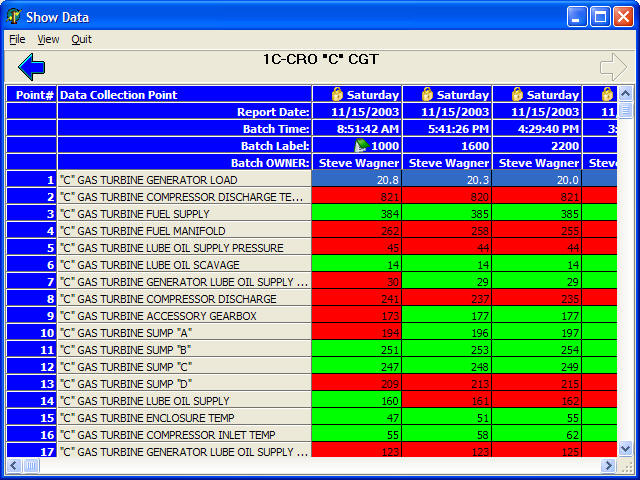
Task: Click lock icon on first Saturday column
Action: 337,95
